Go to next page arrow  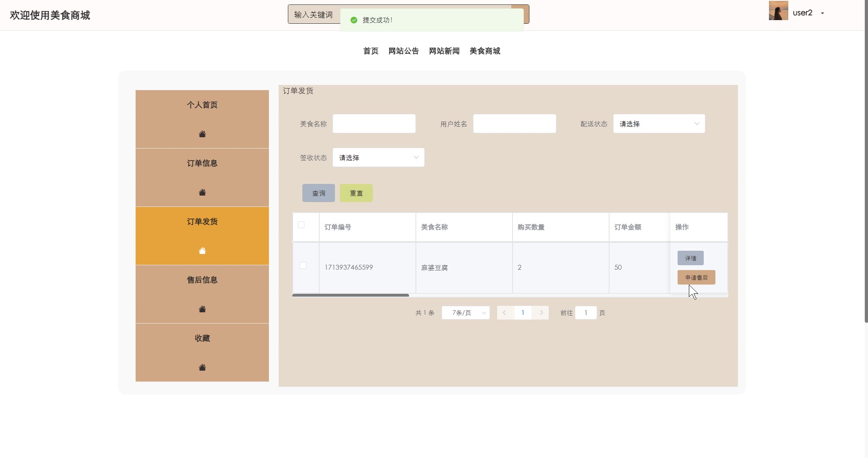[x=541, y=313]
